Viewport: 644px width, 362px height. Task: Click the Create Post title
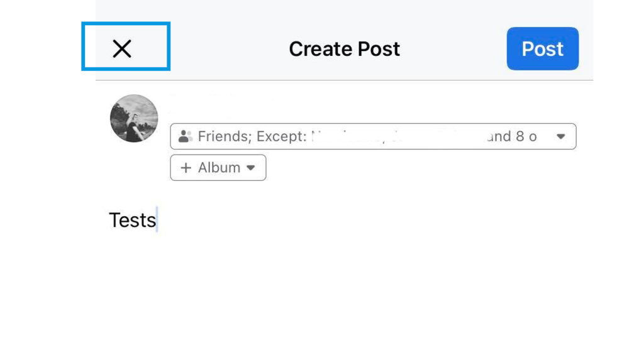(344, 49)
